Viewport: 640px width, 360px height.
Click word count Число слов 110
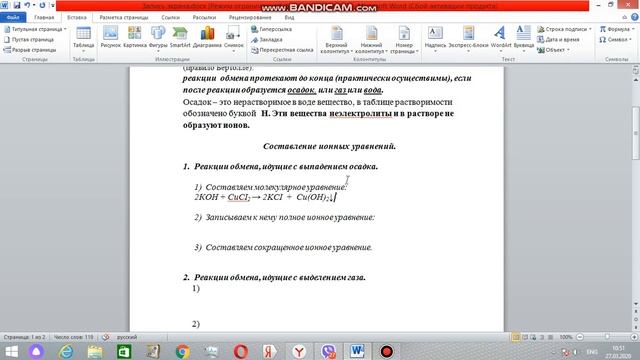click(x=73, y=337)
